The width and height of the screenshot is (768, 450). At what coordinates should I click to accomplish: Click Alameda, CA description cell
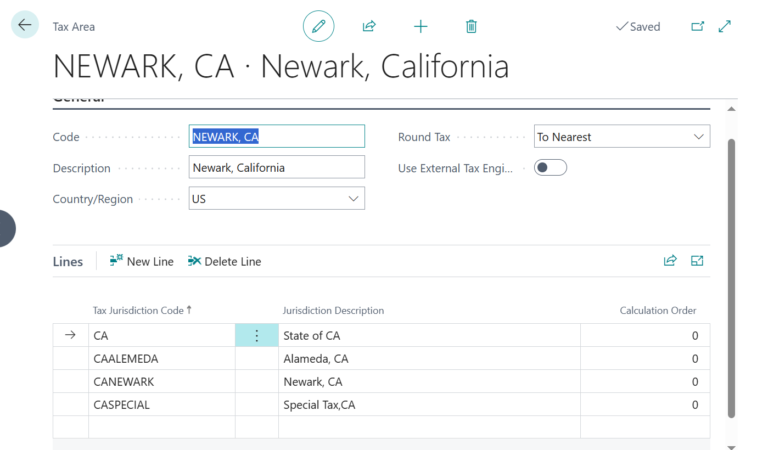429,358
